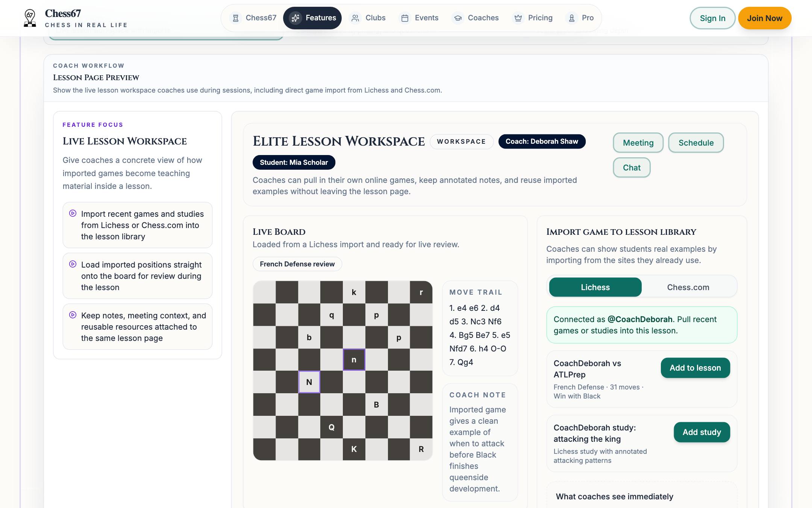Screen dimensions: 812x508
Task: Click the 'Import Game to Lesson Library' heading
Action: (621, 232)
